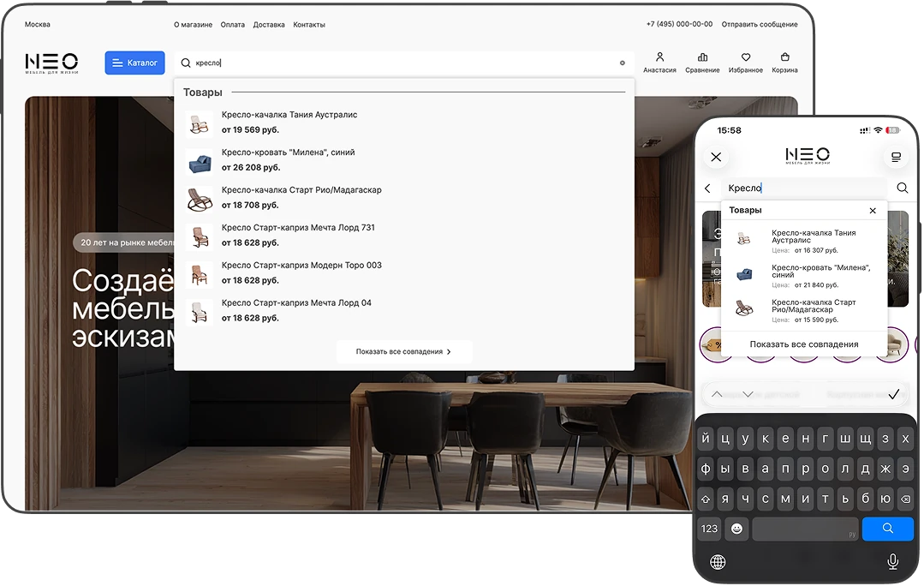The image size is (924, 586).
Task: Open the Оплата menu item
Action: [233, 25]
